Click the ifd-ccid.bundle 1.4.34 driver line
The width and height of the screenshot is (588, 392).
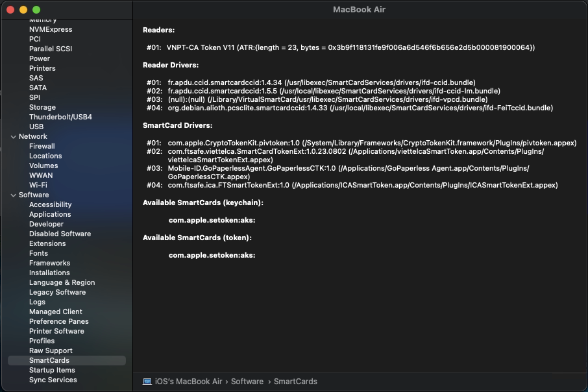click(311, 82)
